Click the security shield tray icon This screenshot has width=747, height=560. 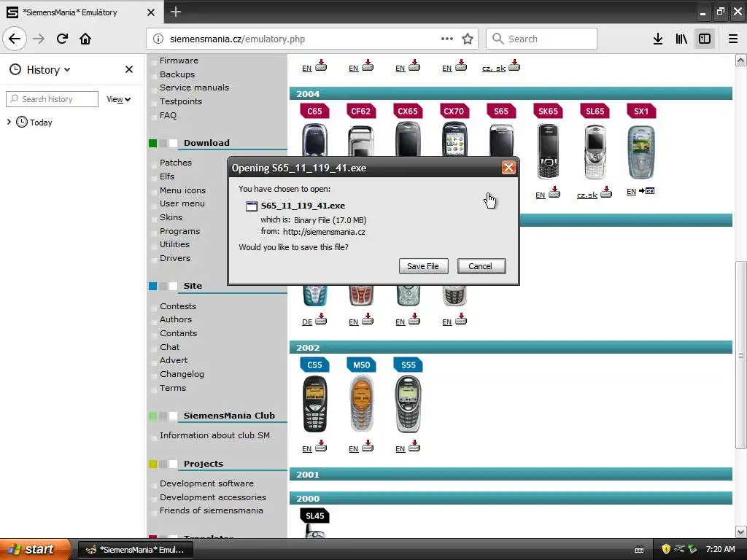point(665,549)
